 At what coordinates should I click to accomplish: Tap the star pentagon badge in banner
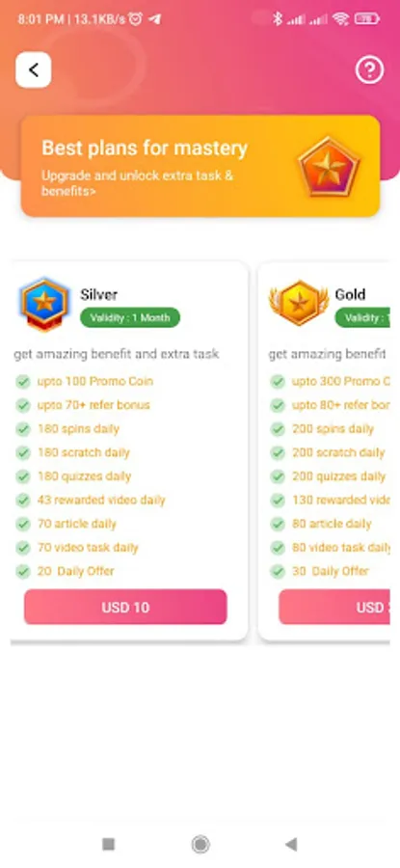[330, 166]
